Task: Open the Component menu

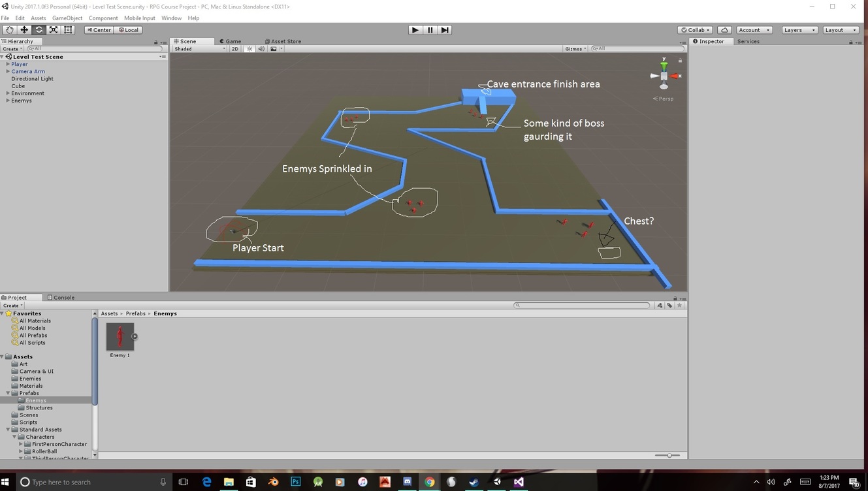Action: click(x=103, y=18)
